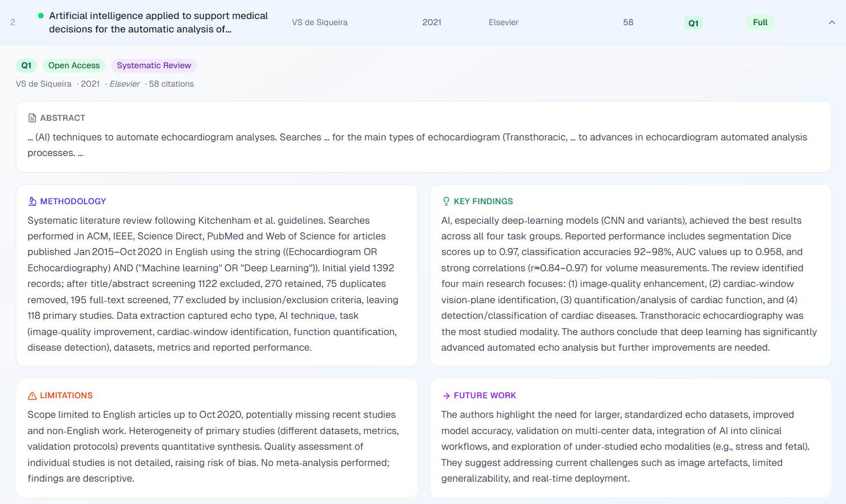The height and width of the screenshot is (504, 846).
Task: Click the Key Findings paragraph text
Action: pos(627,284)
